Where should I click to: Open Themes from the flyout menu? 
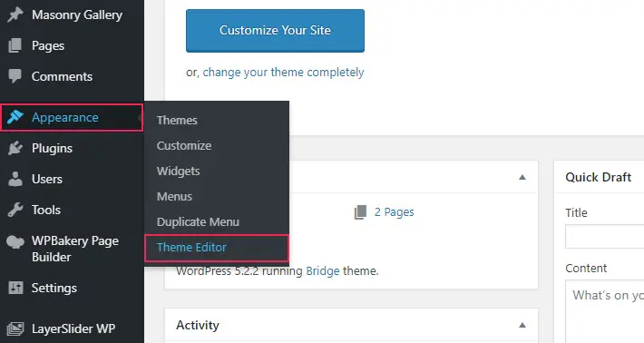177,120
